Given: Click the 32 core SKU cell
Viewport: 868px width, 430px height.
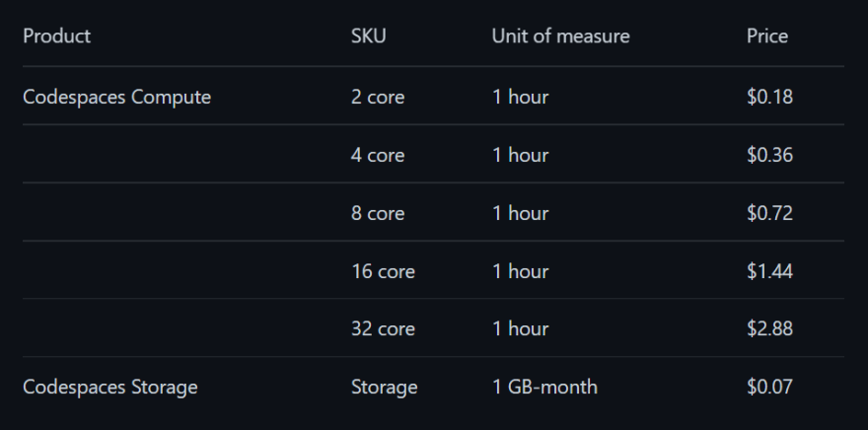Looking at the screenshot, I should pos(383,328).
